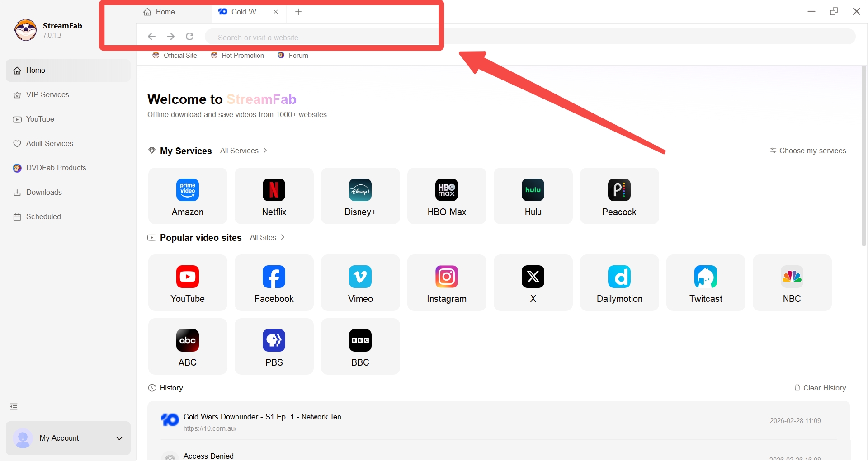
Task: Open the Disney+ downloader
Action: coord(360,196)
